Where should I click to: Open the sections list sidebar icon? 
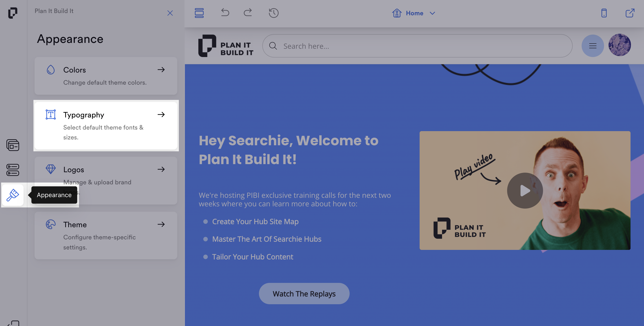coord(13,170)
